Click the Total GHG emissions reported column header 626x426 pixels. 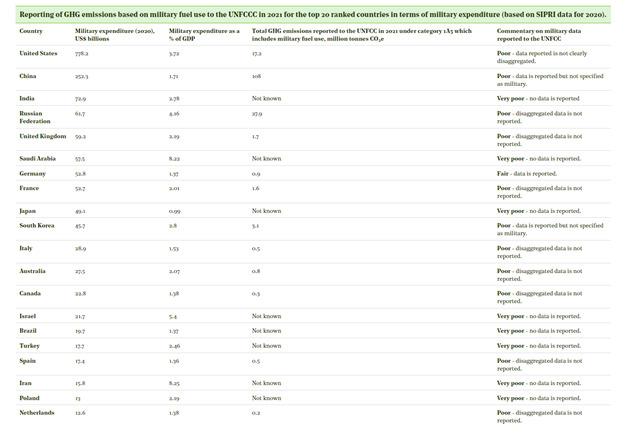361,35
